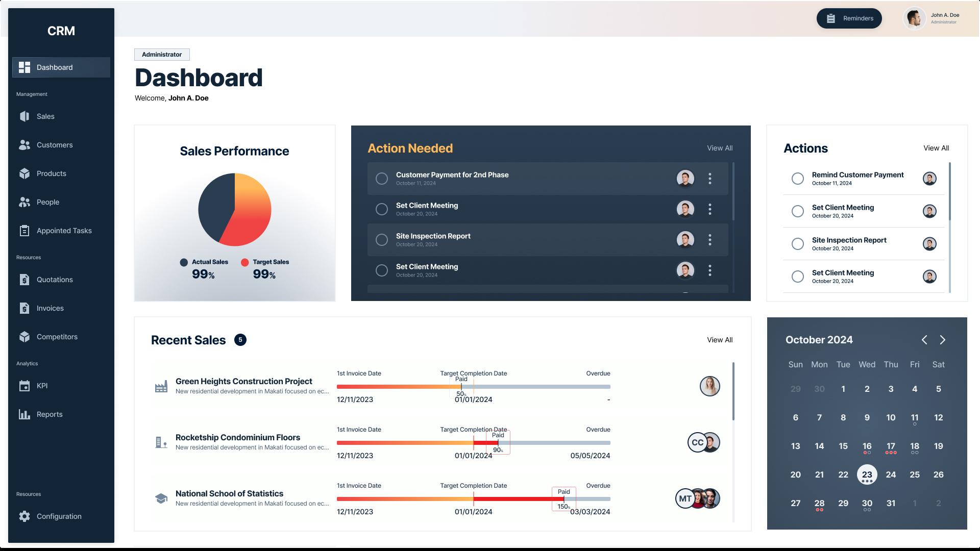
Task: Select October 17 in the calendar
Action: coord(891,446)
